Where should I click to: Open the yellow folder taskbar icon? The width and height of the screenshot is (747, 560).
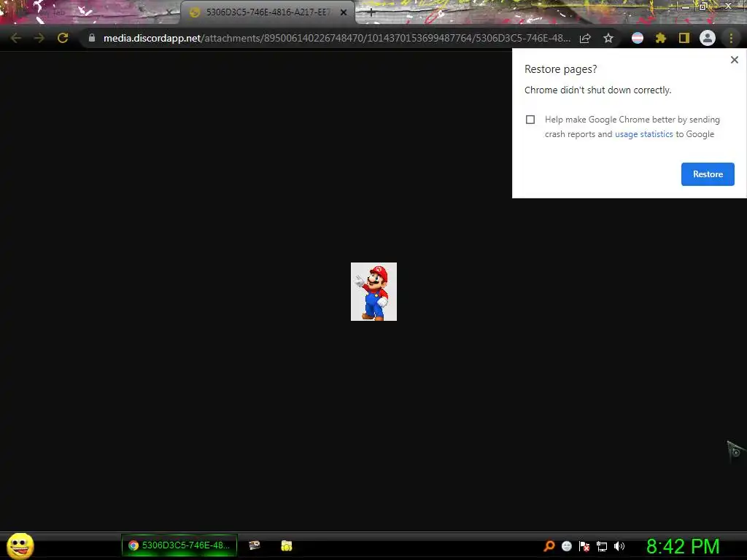coord(286,545)
